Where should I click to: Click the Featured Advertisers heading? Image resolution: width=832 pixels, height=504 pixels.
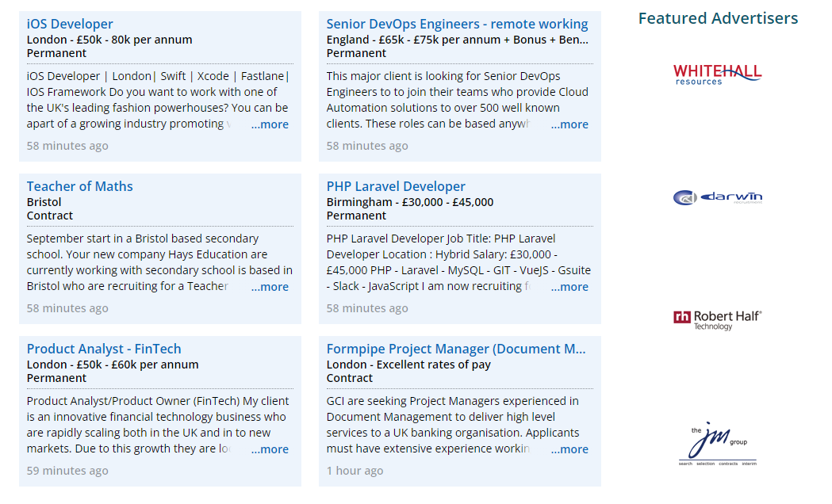pyautogui.click(x=718, y=18)
